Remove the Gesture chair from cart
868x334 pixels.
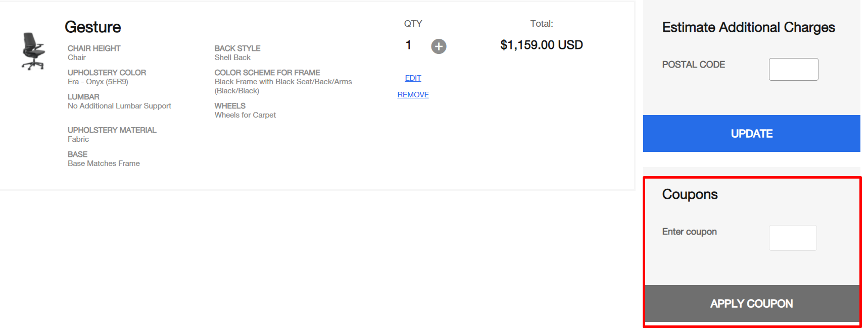413,95
